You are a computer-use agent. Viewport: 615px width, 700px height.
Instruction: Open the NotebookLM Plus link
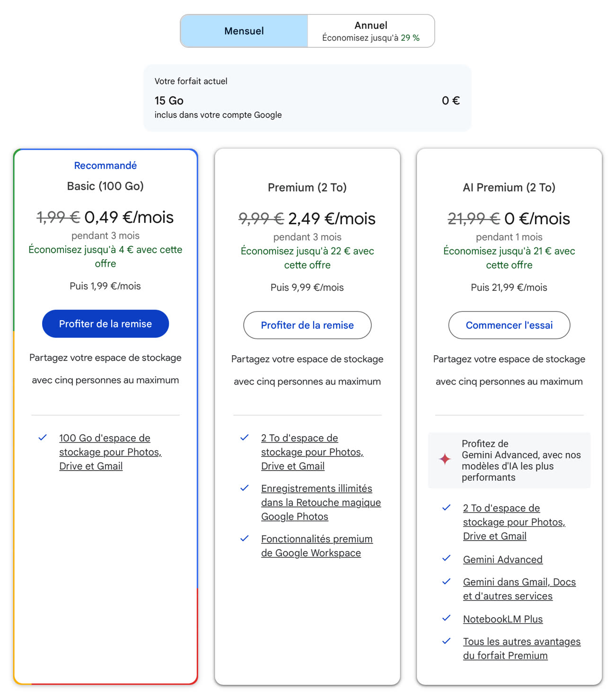coord(503,619)
